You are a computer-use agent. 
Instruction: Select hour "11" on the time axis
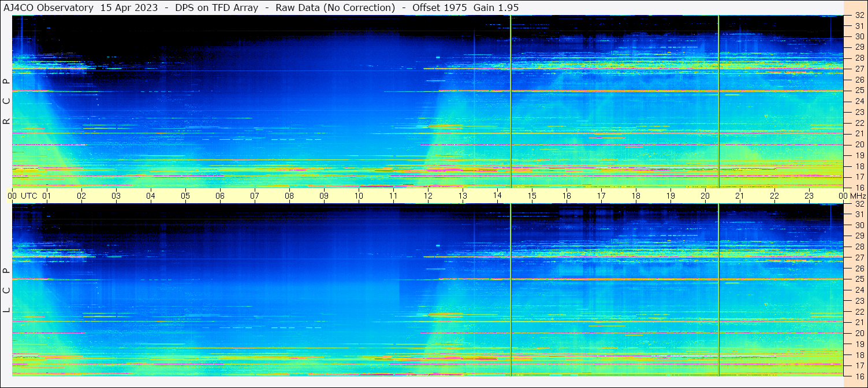[x=393, y=196]
